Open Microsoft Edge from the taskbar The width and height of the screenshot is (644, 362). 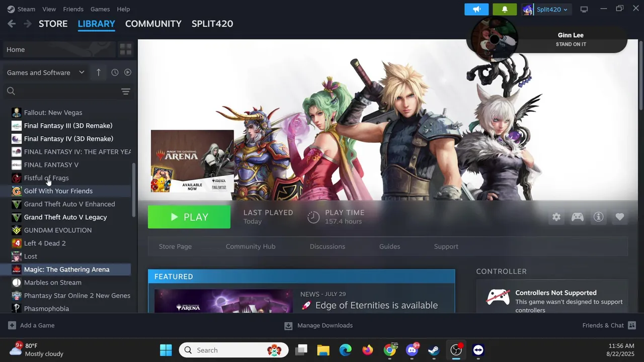[345, 350]
